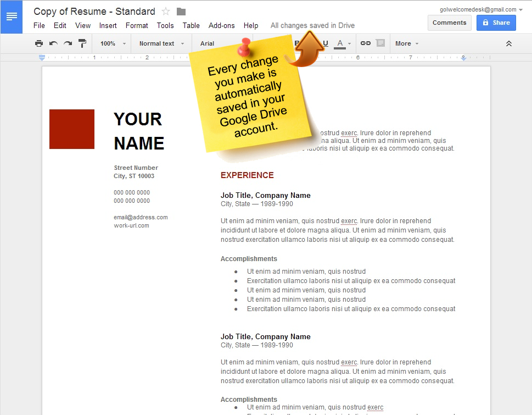Viewport: 532px width, 415px height.
Task: Click the Undo arrow
Action: (53, 43)
